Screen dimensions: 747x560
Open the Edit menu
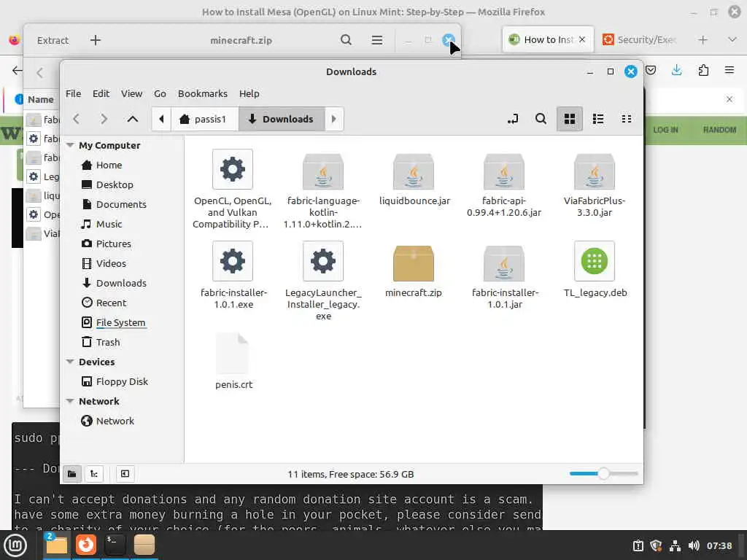click(101, 94)
